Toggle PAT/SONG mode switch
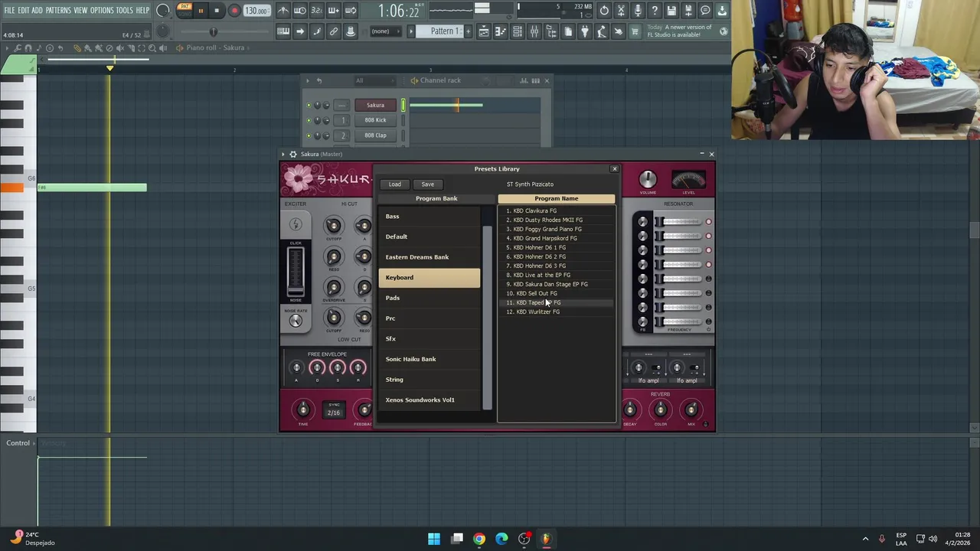Viewport: 980px width, 551px height. click(x=185, y=10)
